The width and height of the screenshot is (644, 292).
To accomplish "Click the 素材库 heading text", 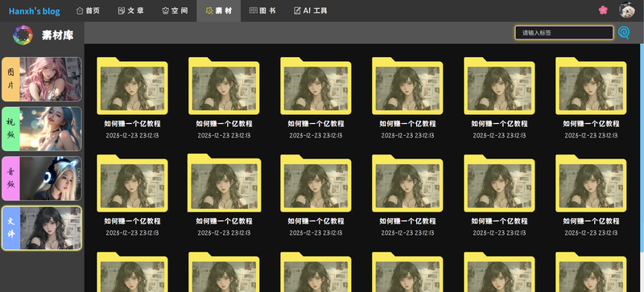I will (x=57, y=35).
